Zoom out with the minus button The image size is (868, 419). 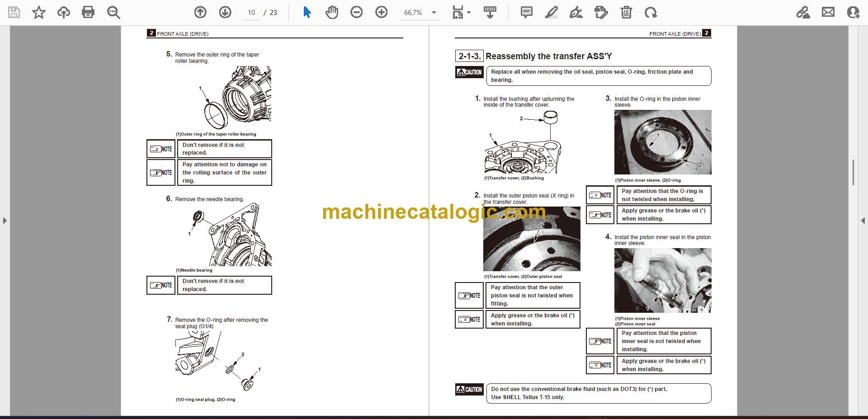[x=357, y=12]
